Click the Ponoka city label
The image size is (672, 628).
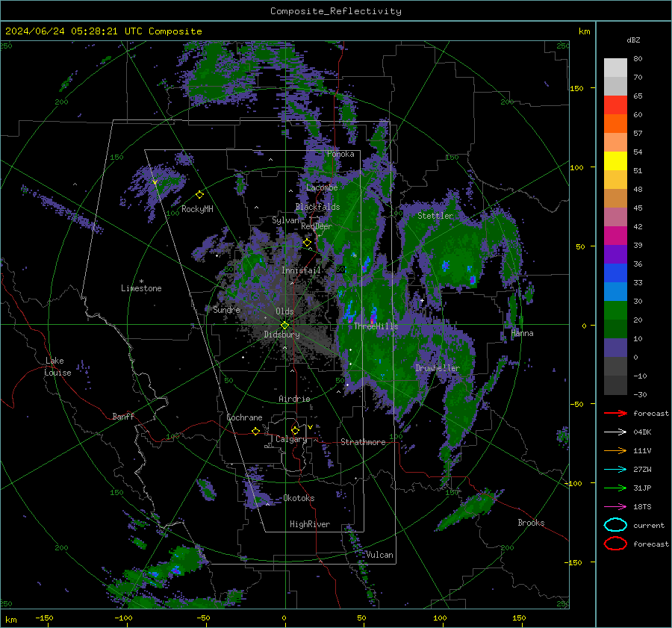(340, 154)
